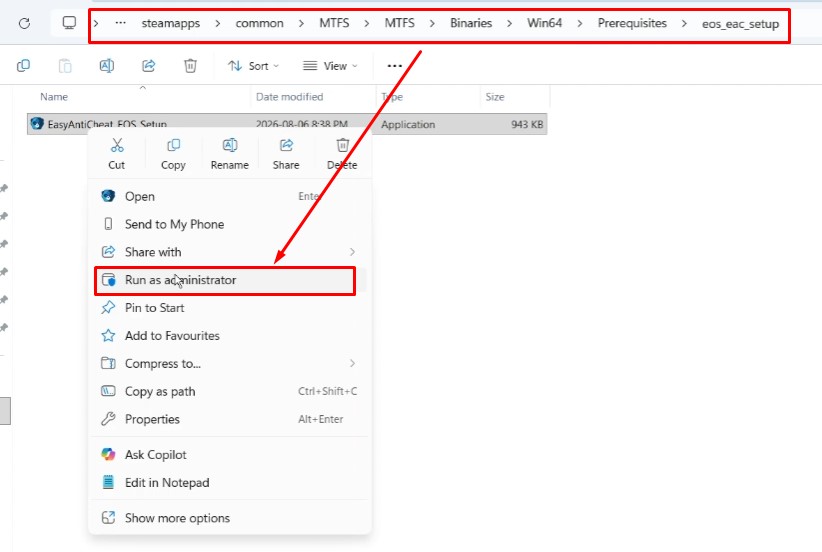Screen dimensions: 822x552
Task: Click Rename in the context menu
Action: coord(230,154)
